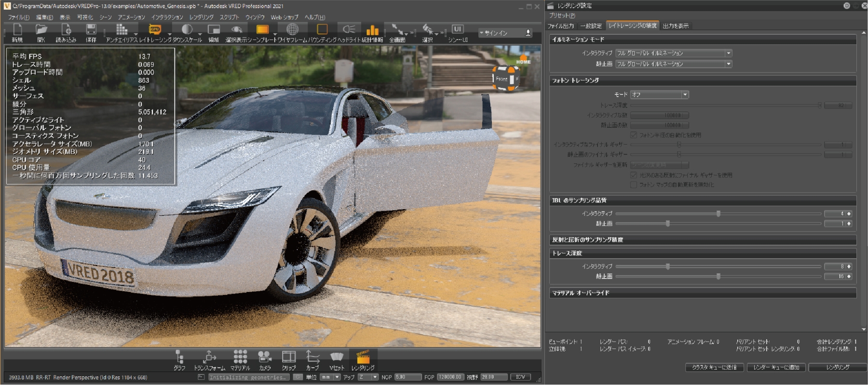Click the シンプル UI icon
The image size is (868, 385).
tap(458, 30)
